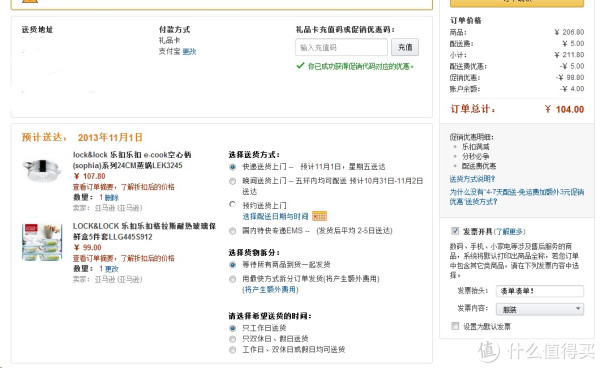Click the glass container set thumbnail
600x368 pixels.
coord(42,242)
